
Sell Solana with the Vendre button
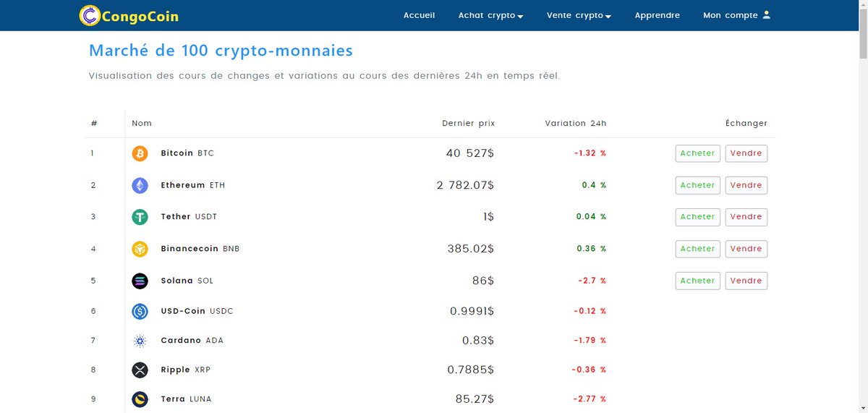(x=746, y=281)
